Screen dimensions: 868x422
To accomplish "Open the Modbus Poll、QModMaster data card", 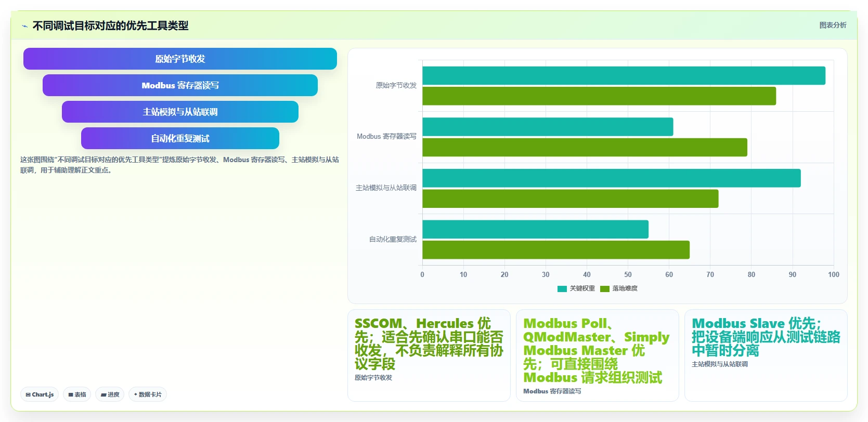I will [598, 355].
